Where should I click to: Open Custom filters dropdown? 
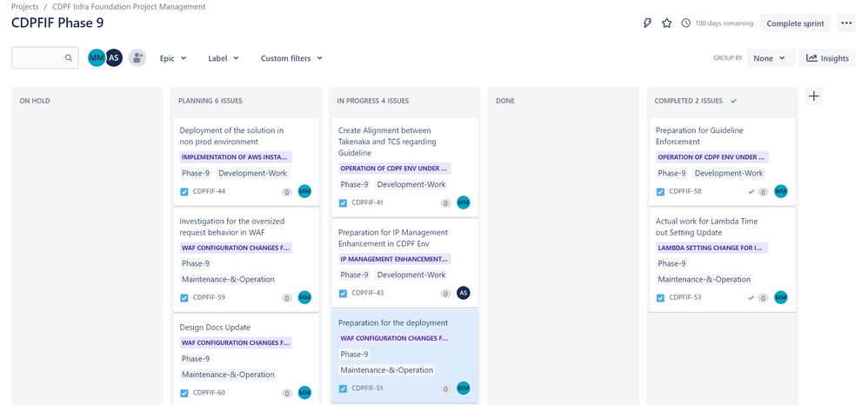coord(291,58)
